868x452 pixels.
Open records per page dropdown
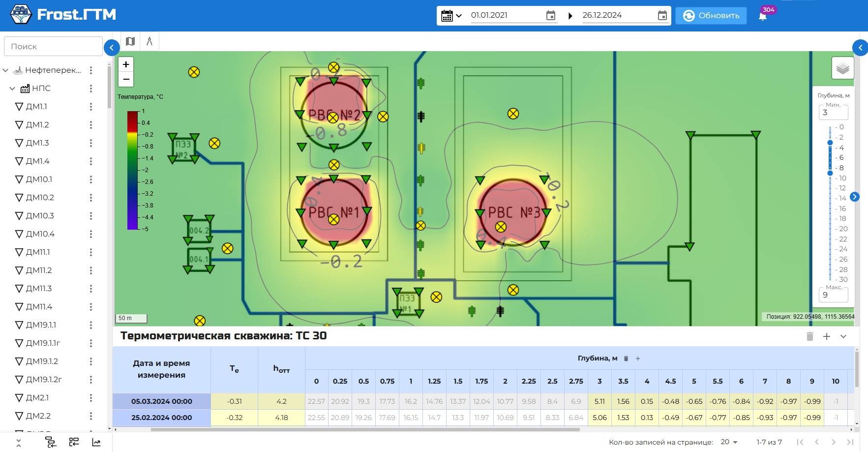tap(729, 442)
